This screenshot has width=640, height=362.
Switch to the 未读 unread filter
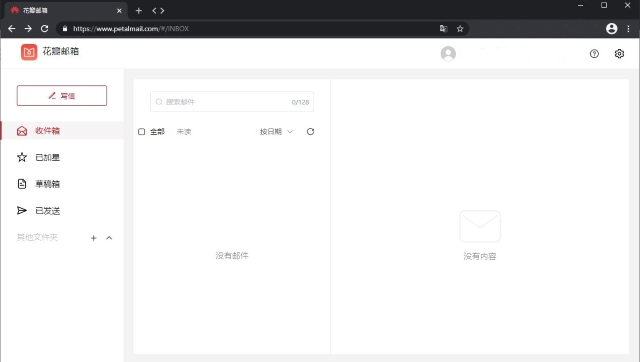click(x=184, y=131)
